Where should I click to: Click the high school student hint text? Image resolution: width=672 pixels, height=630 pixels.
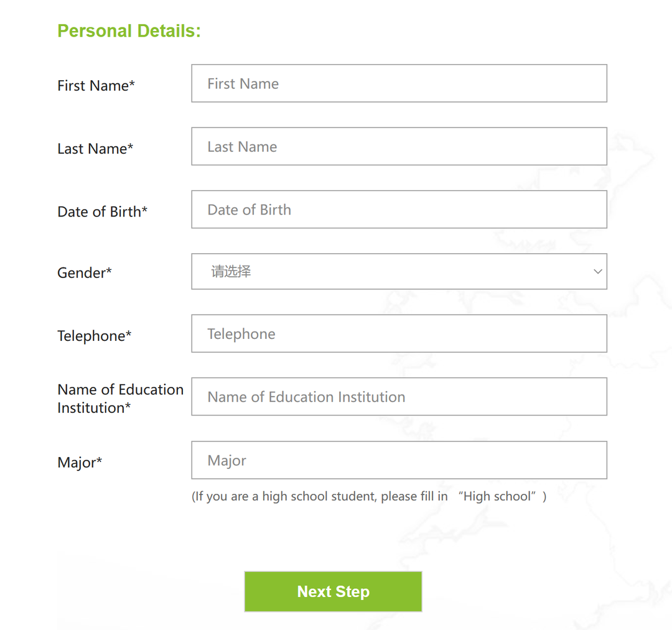pos(368,496)
